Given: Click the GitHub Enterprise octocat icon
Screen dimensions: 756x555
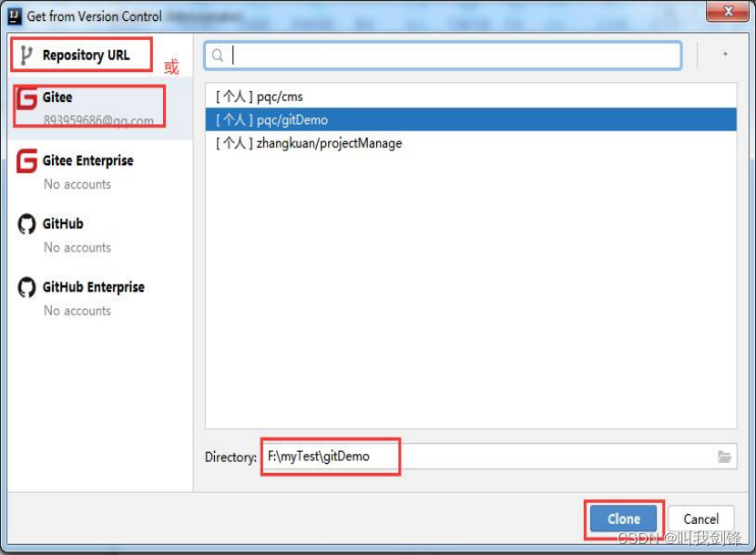Looking at the screenshot, I should point(26,287).
